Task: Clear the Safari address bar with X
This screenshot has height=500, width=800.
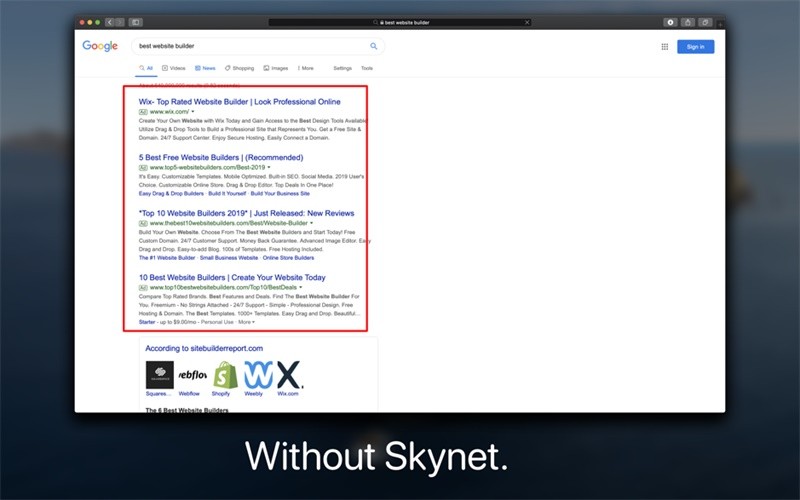Action: pyautogui.click(x=527, y=22)
